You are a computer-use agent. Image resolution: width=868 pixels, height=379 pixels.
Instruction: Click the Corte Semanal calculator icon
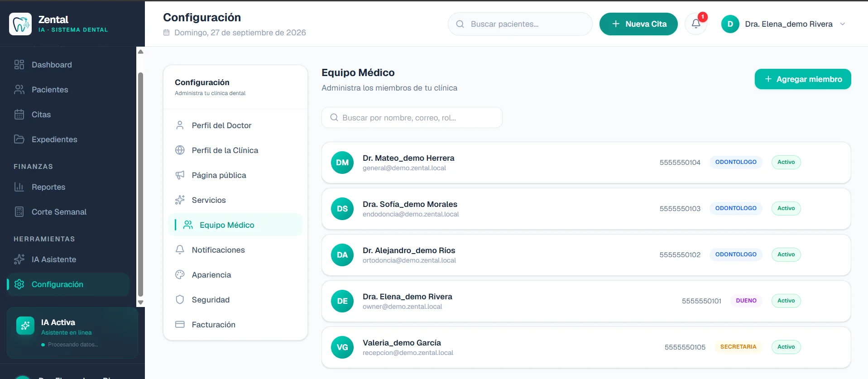pos(19,212)
